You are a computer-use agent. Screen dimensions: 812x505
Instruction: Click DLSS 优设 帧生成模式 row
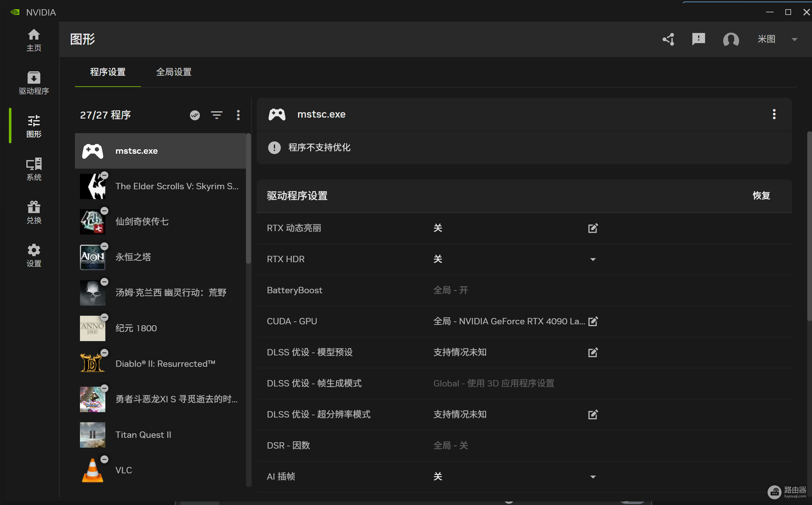click(x=524, y=384)
